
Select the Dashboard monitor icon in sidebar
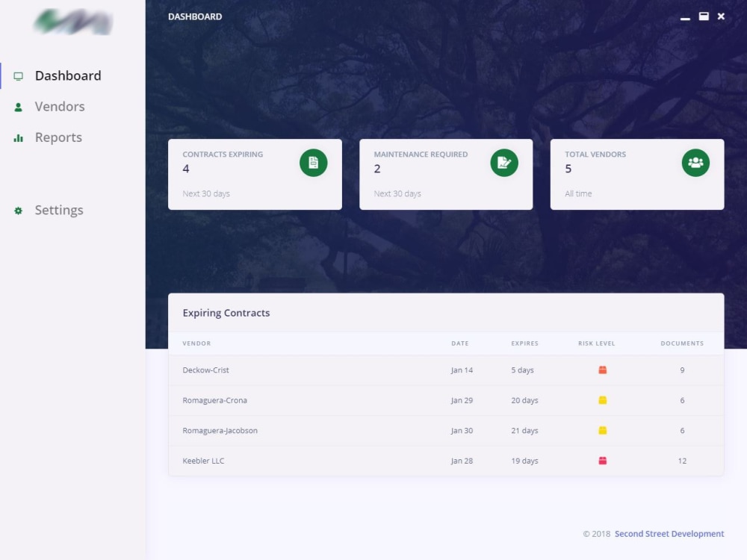[18, 75]
